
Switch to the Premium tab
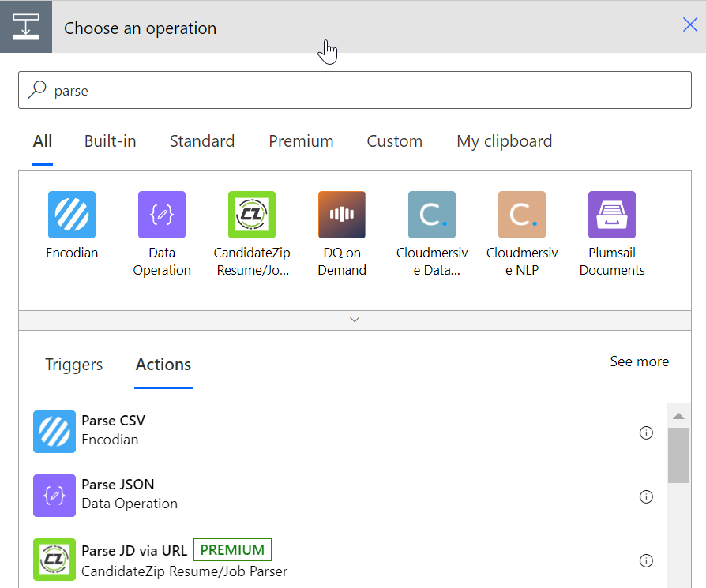point(301,141)
